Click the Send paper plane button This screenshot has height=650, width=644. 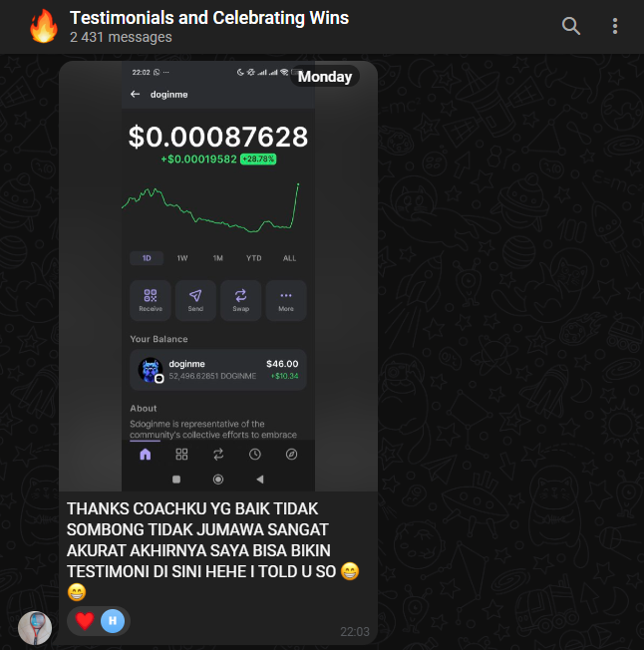click(195, 300)
